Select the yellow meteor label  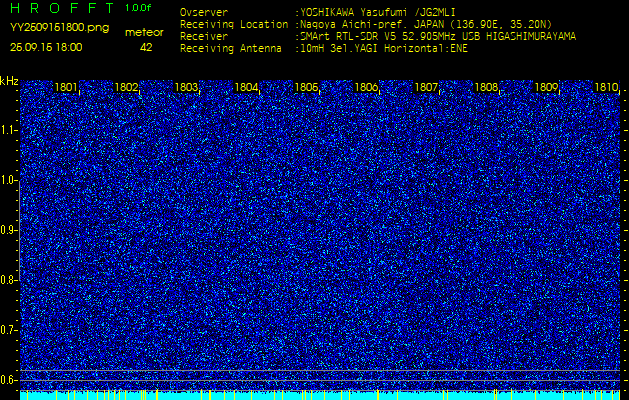click(144, 32)
